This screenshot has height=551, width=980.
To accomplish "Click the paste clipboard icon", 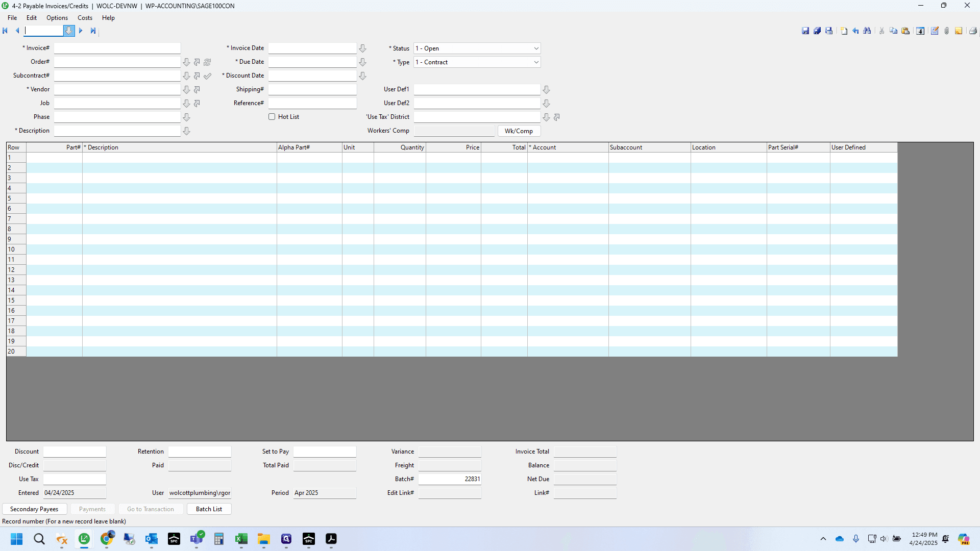I will (905, 31).
